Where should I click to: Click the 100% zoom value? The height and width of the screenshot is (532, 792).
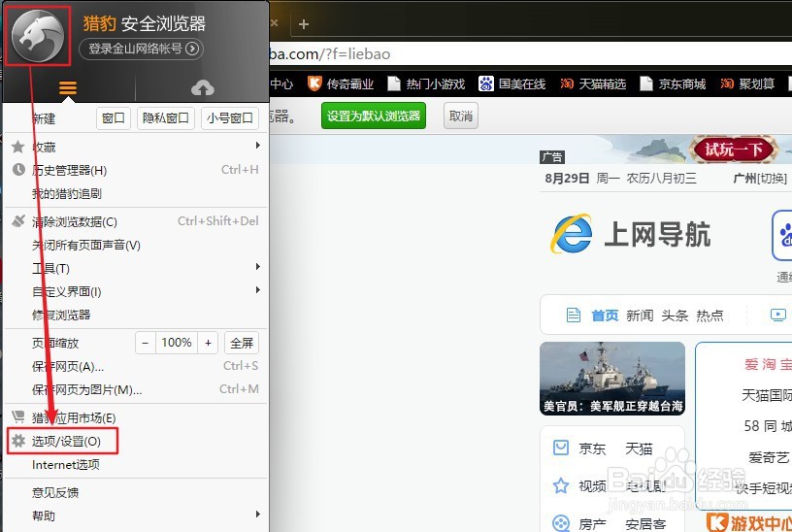coord(177,343)
